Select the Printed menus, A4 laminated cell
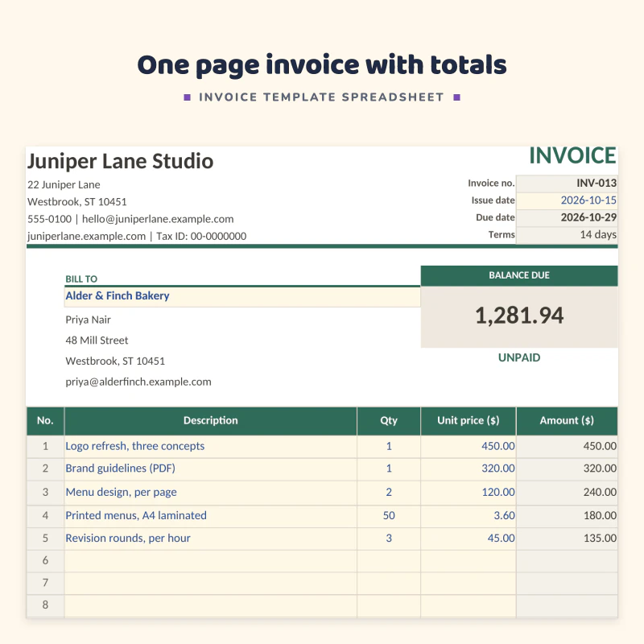644x644 pixels. click(x=211, y=516)
